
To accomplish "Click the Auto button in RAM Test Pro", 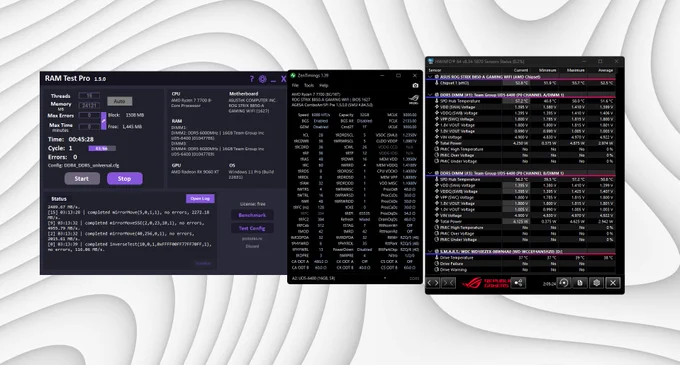I will (119, 101).
